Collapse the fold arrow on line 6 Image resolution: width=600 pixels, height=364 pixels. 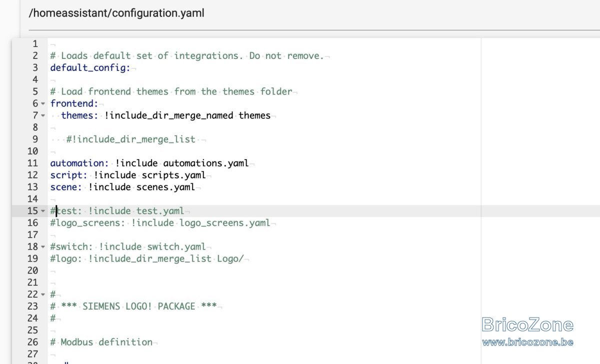43,104
